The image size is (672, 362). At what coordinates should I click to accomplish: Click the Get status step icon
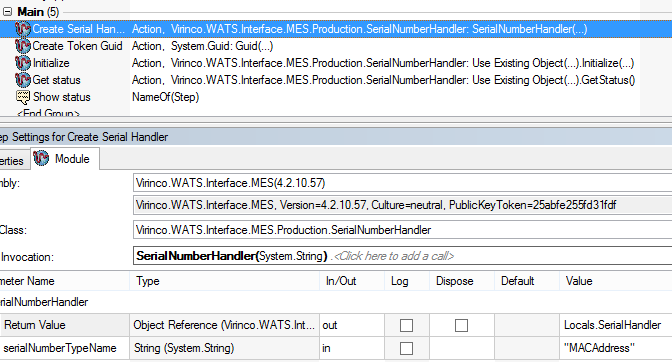pyautogui.click(x=23, y=80)
